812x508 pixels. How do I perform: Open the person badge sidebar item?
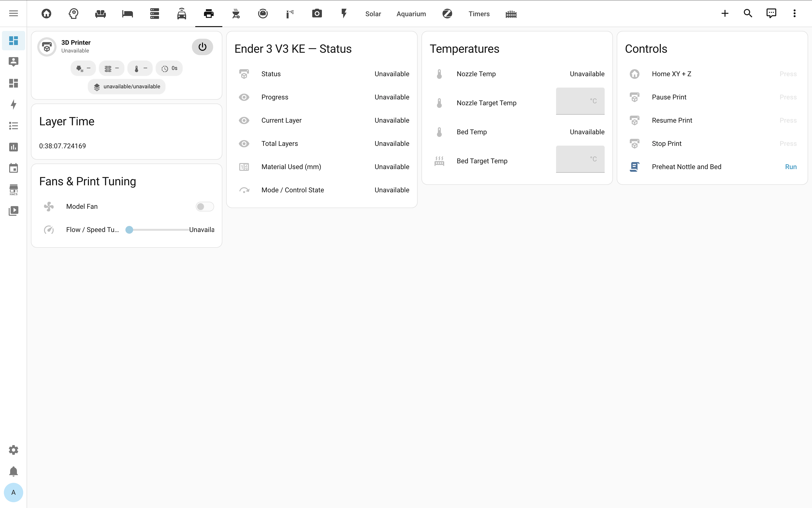click(x=14, y=62)
